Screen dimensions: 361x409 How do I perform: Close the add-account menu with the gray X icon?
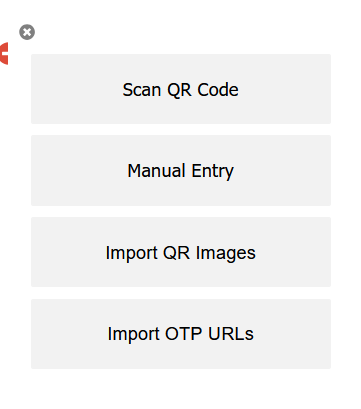27,32
